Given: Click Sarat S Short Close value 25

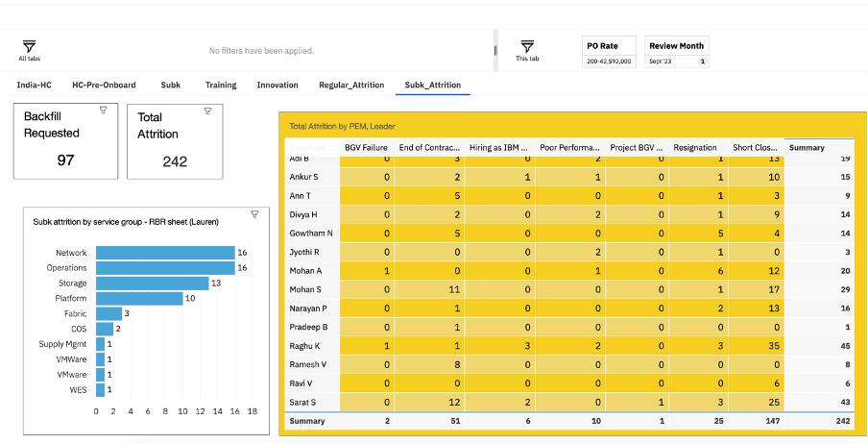Looking at the screenshot, I should tap(775, 402).
